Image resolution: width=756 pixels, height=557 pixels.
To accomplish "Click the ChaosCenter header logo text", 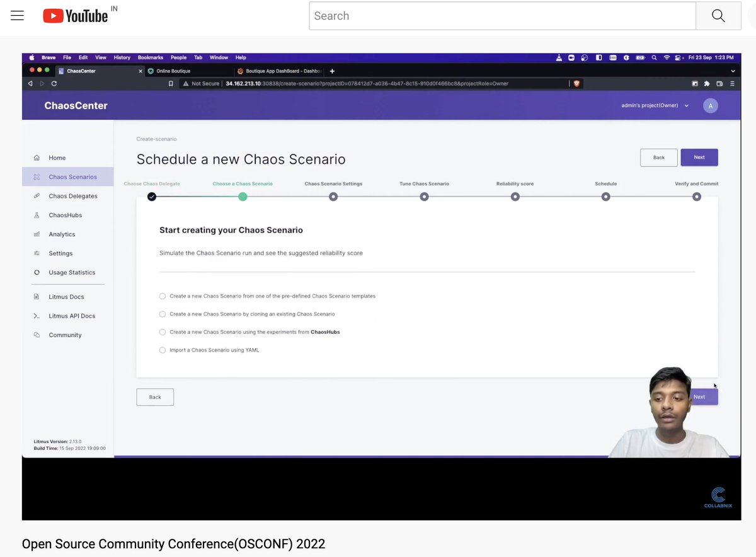I will (x=76, y=106).
